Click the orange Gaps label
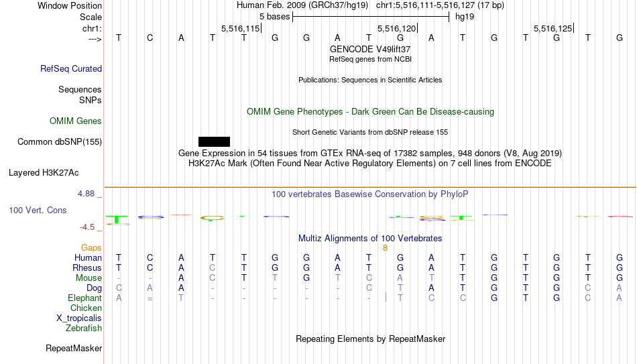Image resolution: width=637 pixels, height=364 pixels. 91,248
